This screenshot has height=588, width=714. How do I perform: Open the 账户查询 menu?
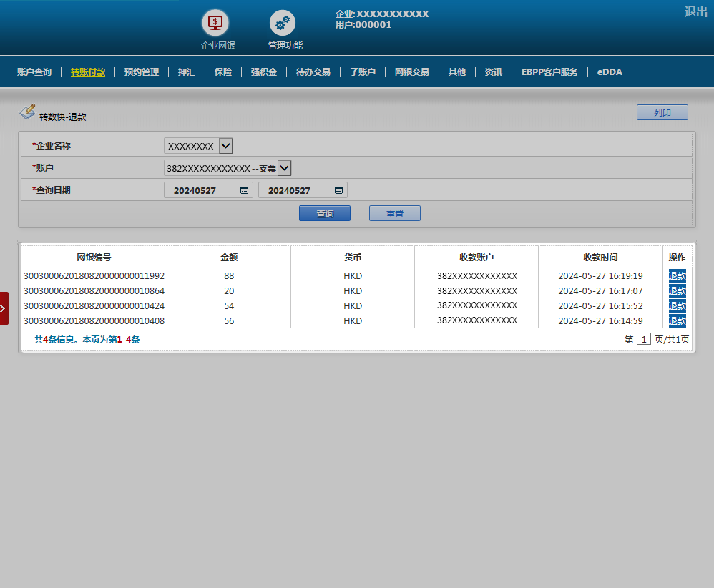click(34, 72)
